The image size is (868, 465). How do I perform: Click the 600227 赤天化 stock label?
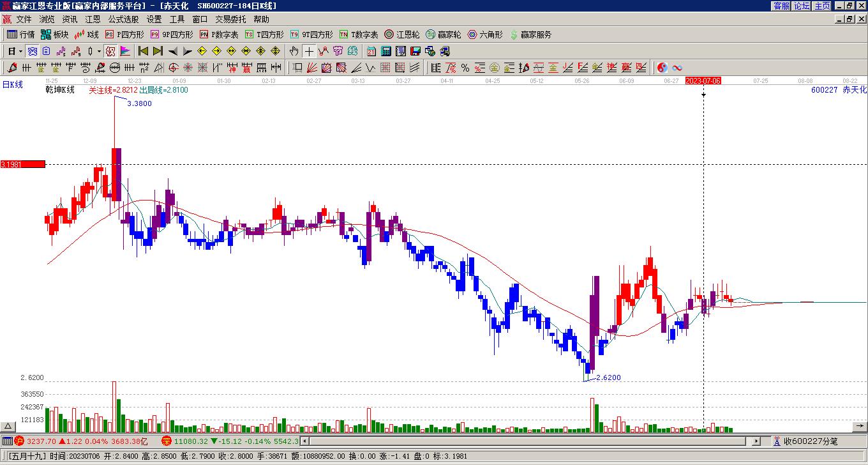coord(839,90)
